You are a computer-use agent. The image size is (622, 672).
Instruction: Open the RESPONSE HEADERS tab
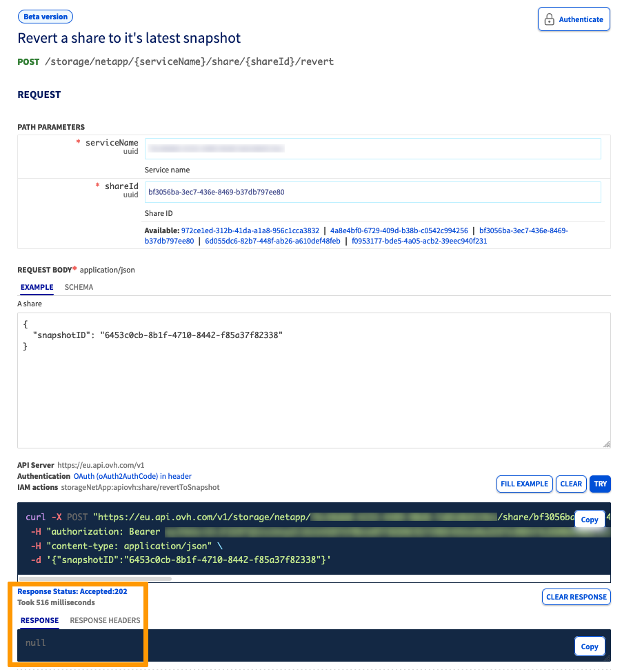(105, 620)
